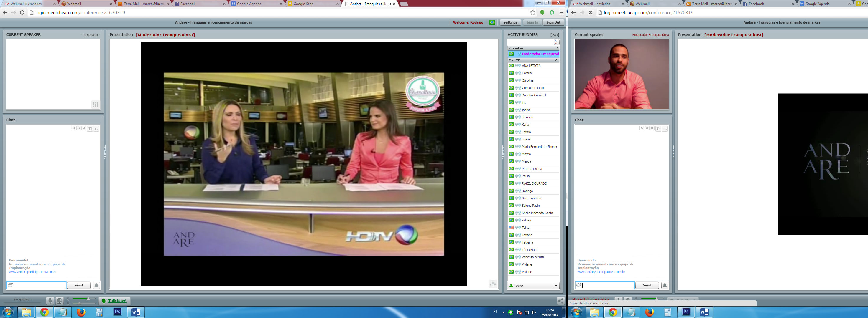Open the Settings button
This screenshot has height=318, width=868.
510,22
